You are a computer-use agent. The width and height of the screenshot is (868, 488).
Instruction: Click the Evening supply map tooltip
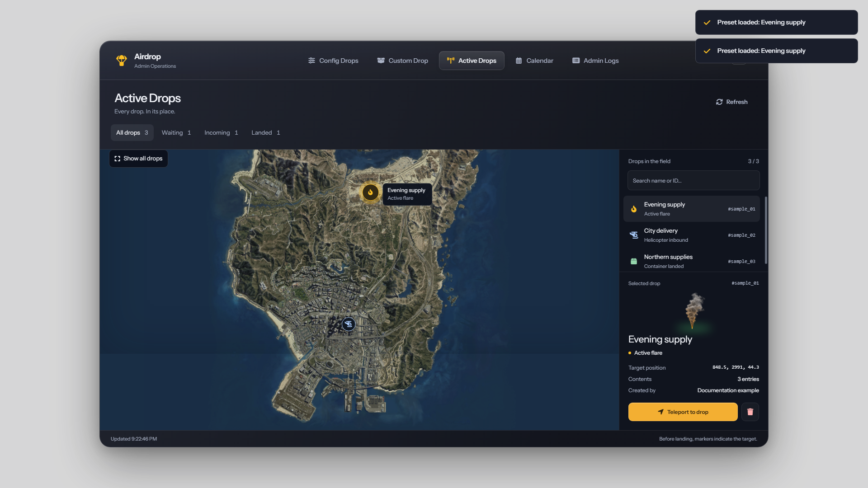[x=407, y=194]
